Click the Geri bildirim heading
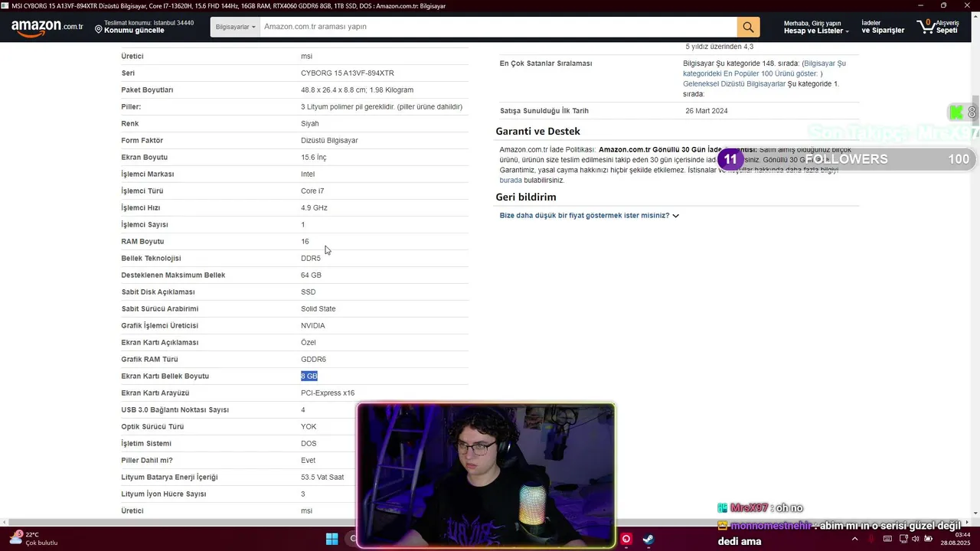980x551 pixels. [526, 197]
